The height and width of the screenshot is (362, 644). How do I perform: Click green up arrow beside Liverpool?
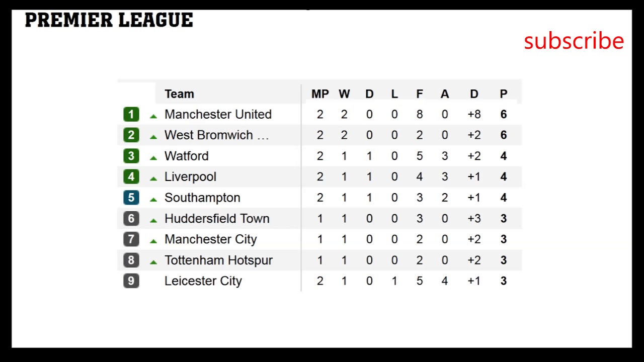click(x=153, y=178)
